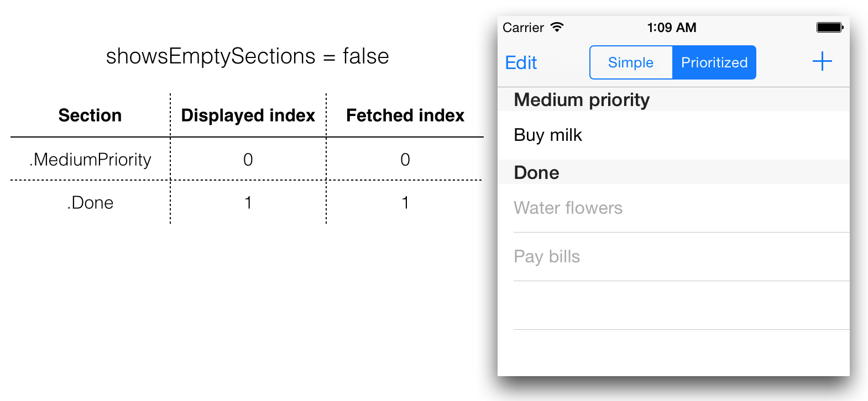Tap the empty row below Pay bills
Image resolution: width=868 pixels, height=401 pixels.
tap(673, 305)
